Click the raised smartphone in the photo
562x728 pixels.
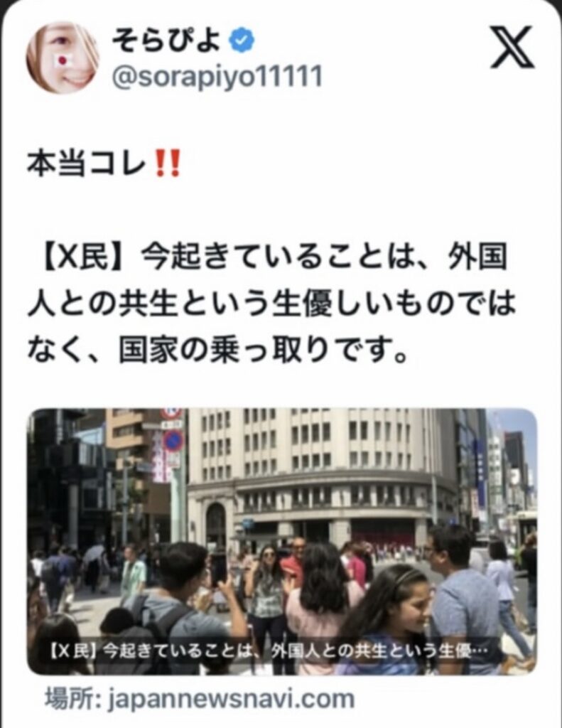[219, 568]
